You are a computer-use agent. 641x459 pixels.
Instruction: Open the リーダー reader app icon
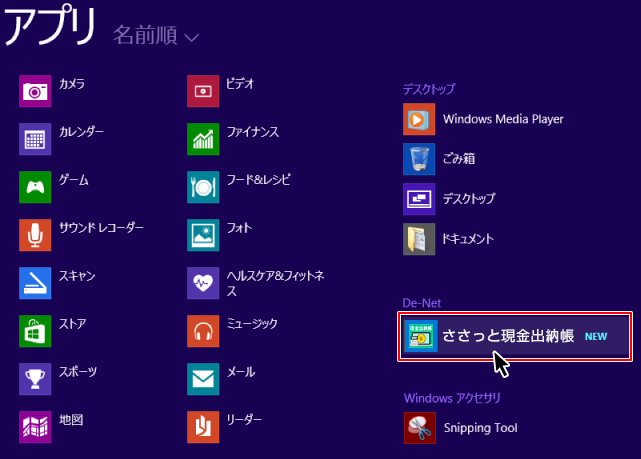203,427
